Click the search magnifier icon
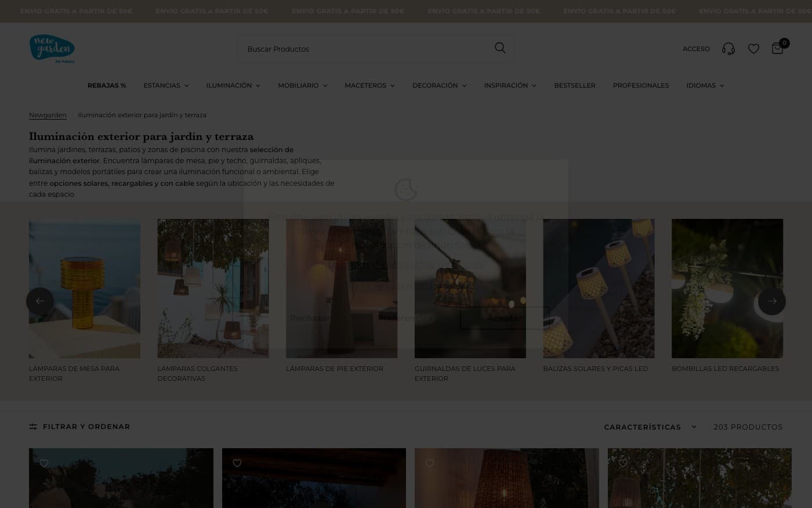812x508 pixels. (x=500, y=48)
